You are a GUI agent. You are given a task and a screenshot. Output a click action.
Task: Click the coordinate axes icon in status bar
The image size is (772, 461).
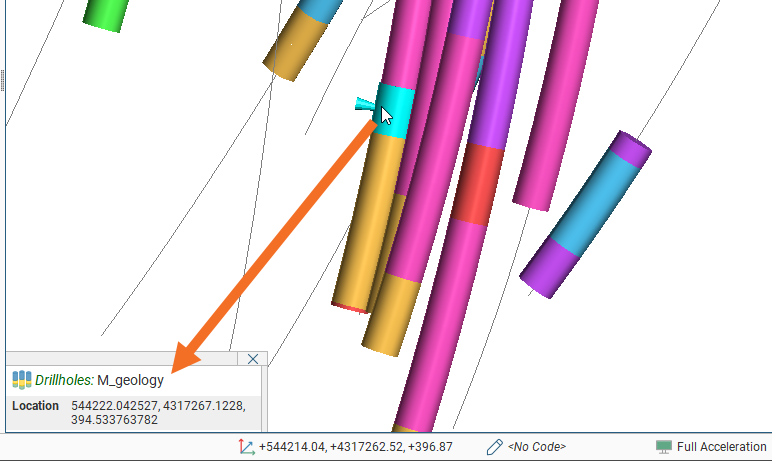(246, 447)
